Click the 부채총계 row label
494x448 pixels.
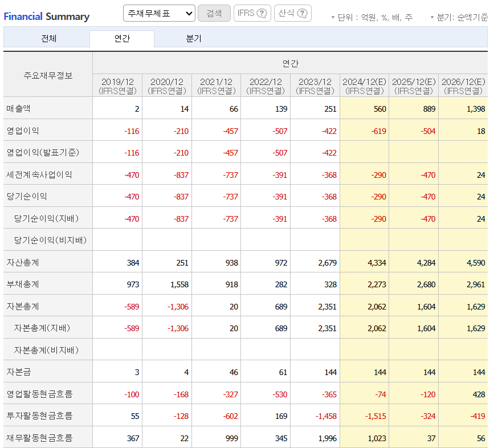23,284
